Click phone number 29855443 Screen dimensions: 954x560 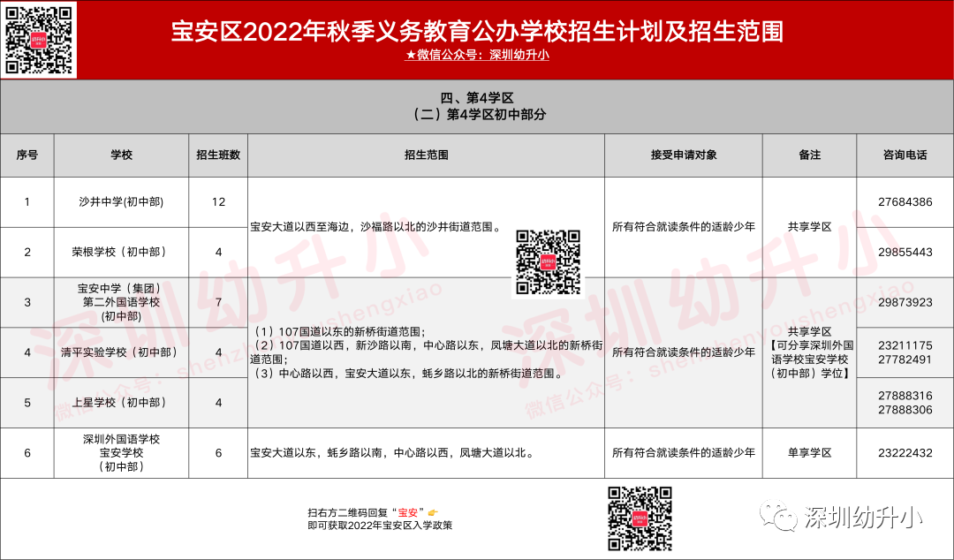905,252
